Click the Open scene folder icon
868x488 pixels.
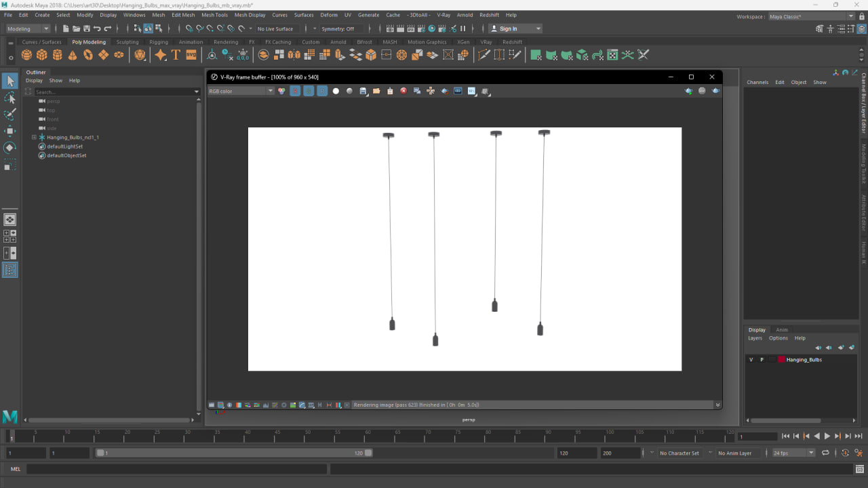(76, 28)
